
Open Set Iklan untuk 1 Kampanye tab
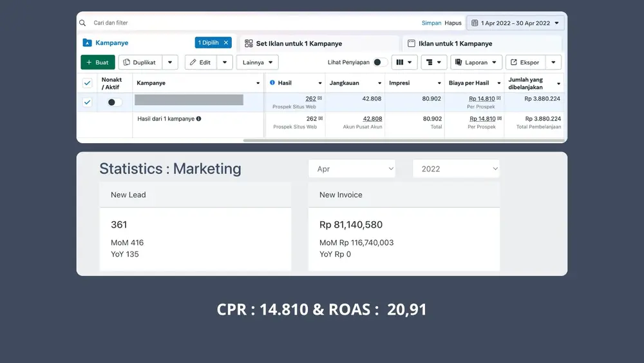[x=319, y=44]
